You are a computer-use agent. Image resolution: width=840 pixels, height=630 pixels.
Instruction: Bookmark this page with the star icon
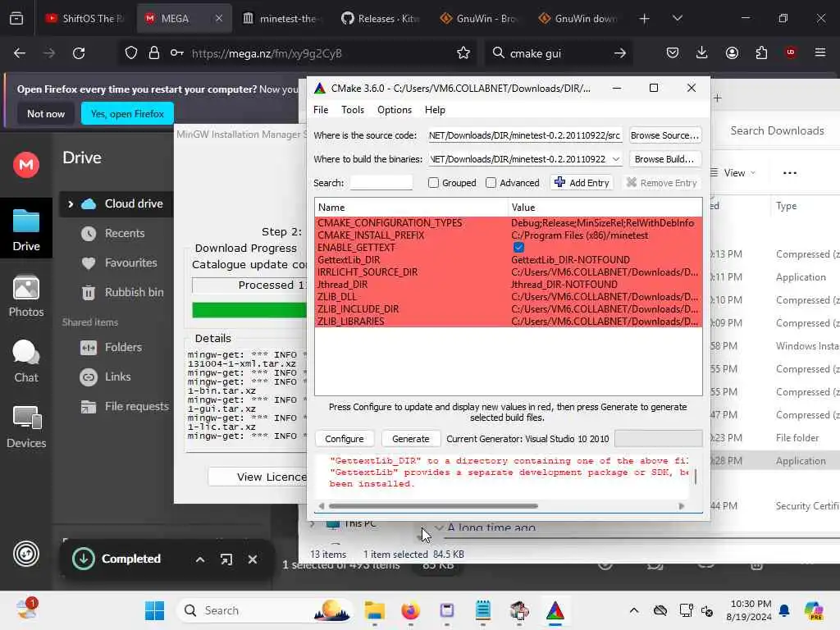point(463,53)
